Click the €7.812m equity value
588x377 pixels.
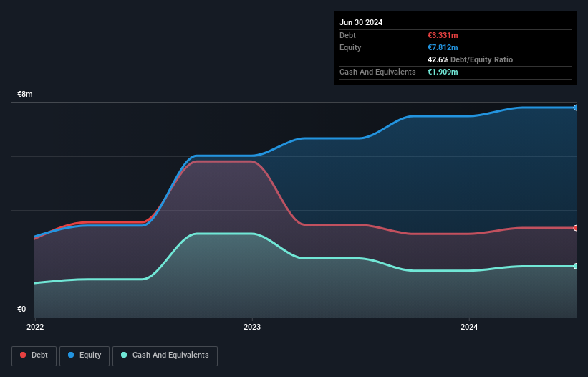click(443, 47)
